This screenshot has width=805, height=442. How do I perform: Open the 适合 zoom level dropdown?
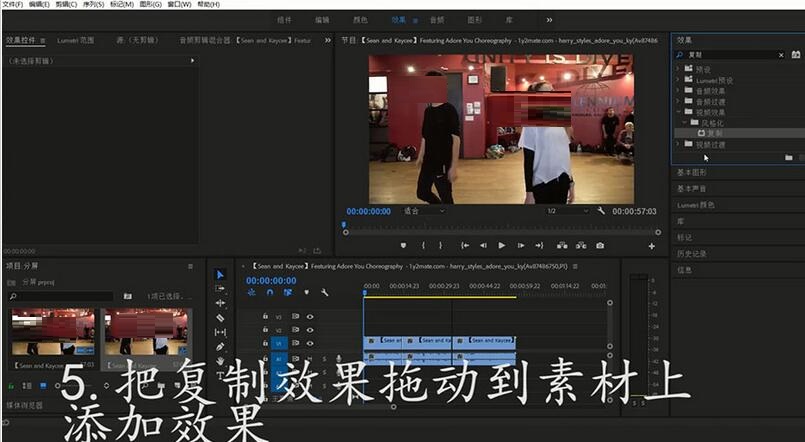[423, 211]
